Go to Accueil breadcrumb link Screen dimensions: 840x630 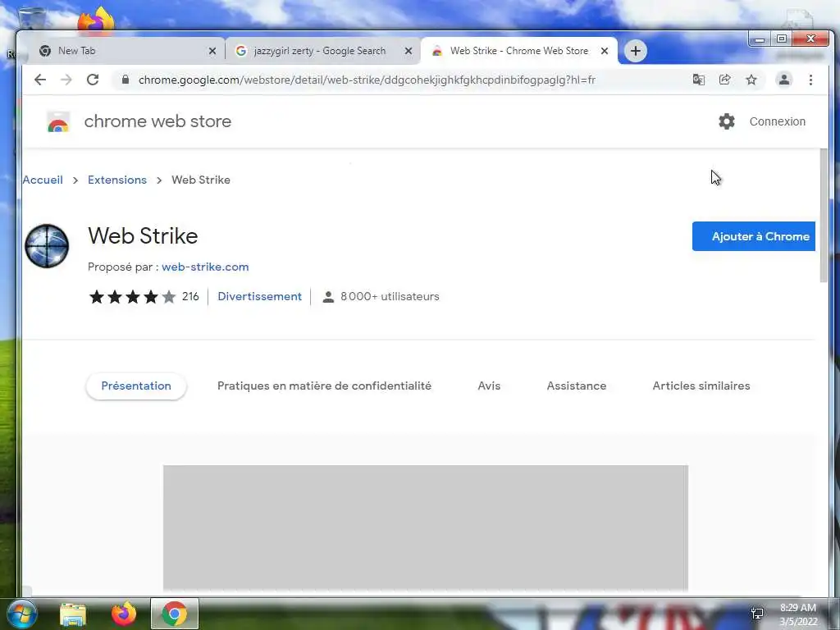(43, 180)
